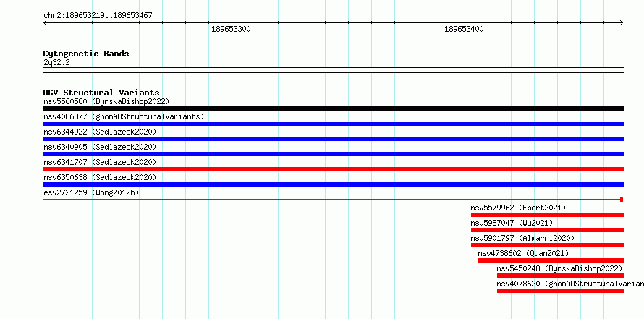
Task: Open the nsv6344922 (Sedlazeck2020) label
Action: (x=100, y=132)
